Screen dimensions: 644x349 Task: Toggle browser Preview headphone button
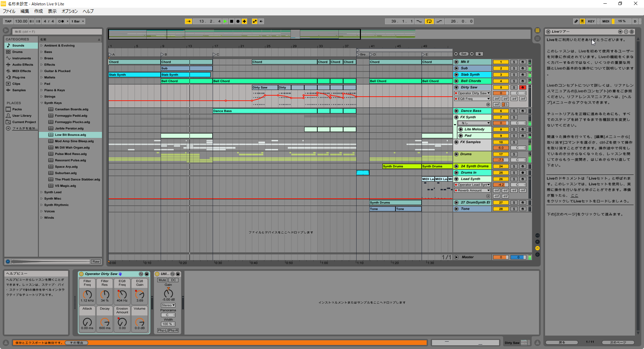point(8,261)
